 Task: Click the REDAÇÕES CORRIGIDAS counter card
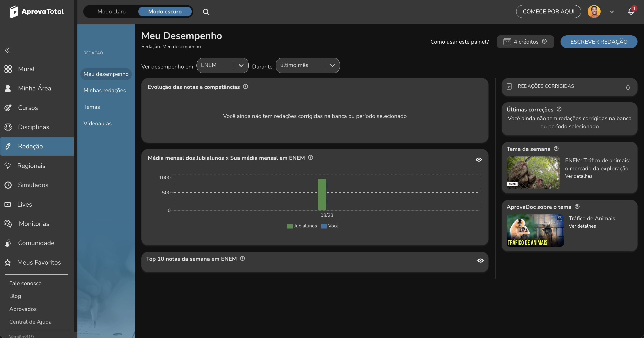point(569,87)
